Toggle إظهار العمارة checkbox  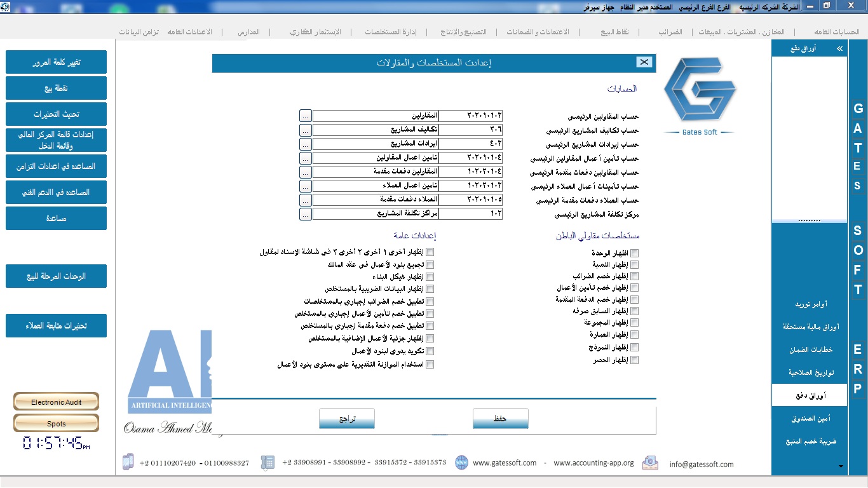point(635,335)
